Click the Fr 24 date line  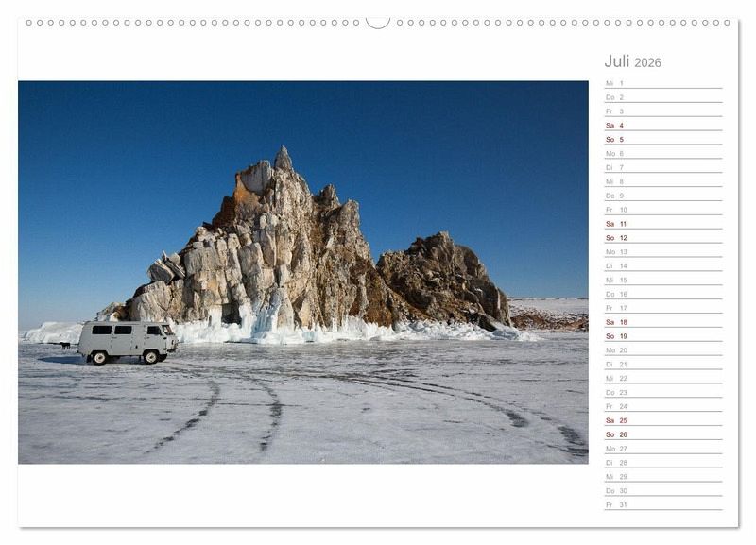pyautogui.click(x=661, y=406)
